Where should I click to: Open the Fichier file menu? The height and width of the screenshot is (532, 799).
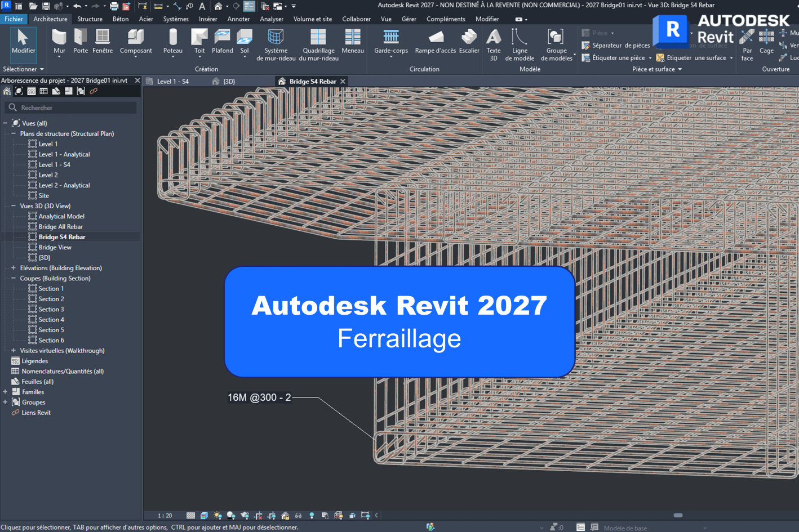(14, 19)
